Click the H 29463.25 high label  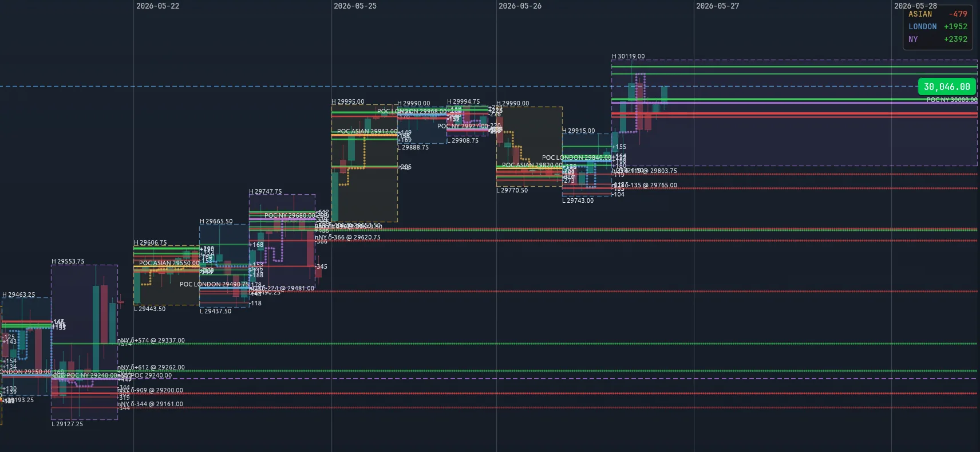[x=18, y=294]
